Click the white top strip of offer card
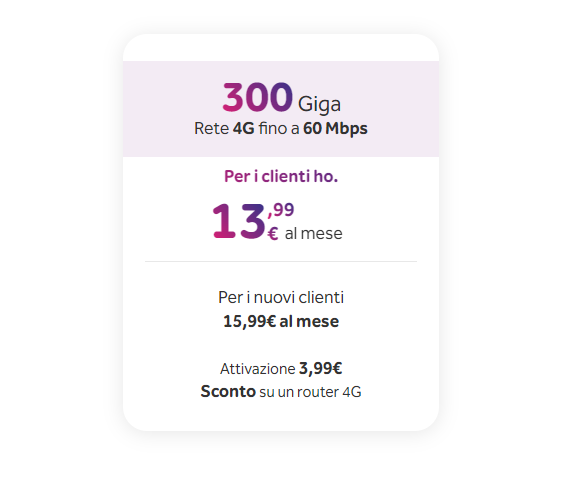 (281, 48)
